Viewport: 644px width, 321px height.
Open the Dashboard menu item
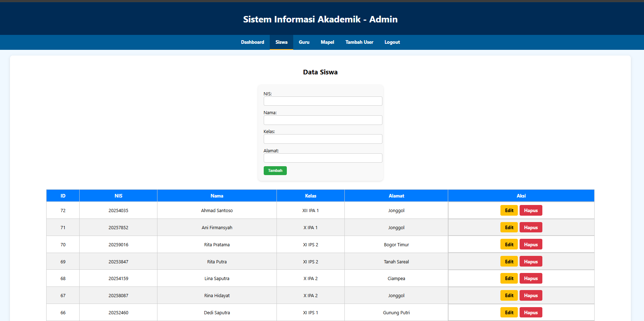(252, 42)
